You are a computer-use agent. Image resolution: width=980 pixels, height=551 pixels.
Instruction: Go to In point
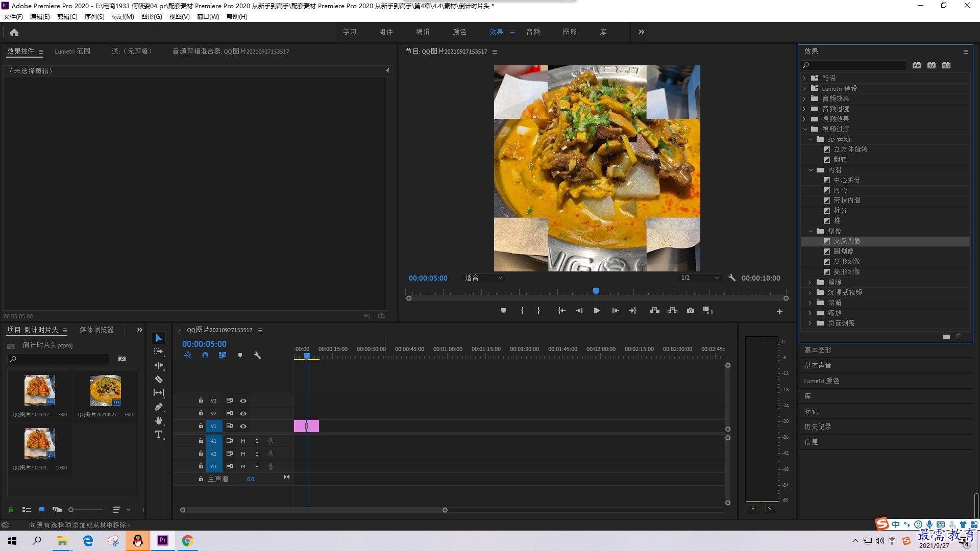click(561, 311)
